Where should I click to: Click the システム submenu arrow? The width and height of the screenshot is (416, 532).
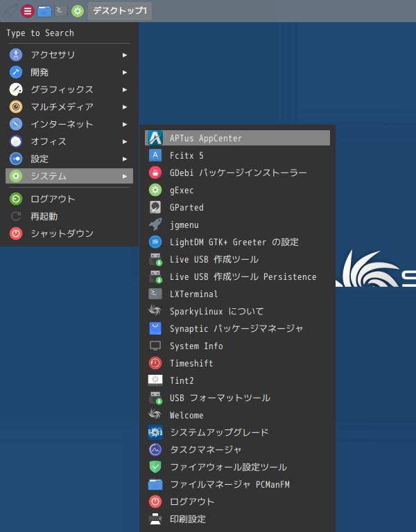pos(125,176)
